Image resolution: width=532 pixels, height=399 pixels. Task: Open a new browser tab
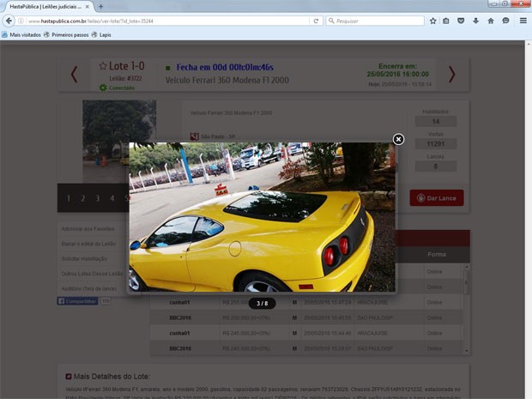(x=100, y=6)
